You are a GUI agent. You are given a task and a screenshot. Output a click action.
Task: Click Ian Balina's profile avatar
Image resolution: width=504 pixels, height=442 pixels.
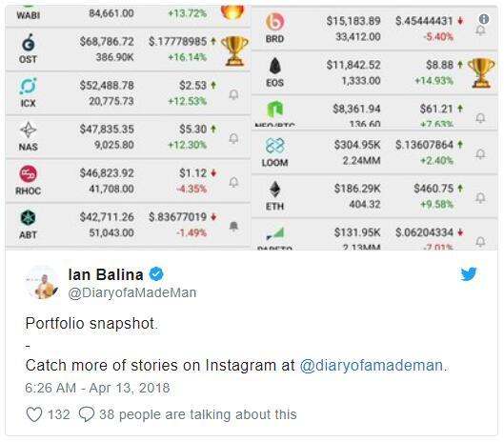[x=42, y=282]
